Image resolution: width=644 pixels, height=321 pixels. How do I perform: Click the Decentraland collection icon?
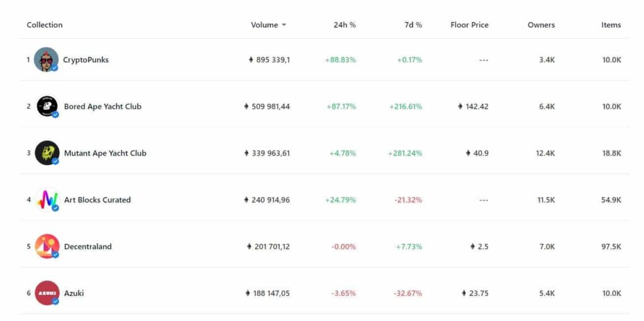[47, 246]
